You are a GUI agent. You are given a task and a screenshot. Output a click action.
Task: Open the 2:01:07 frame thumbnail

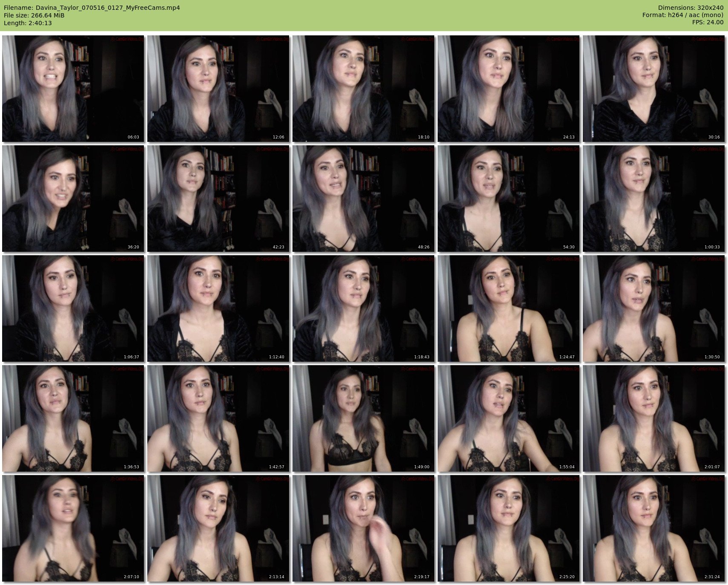coord(653,418)
